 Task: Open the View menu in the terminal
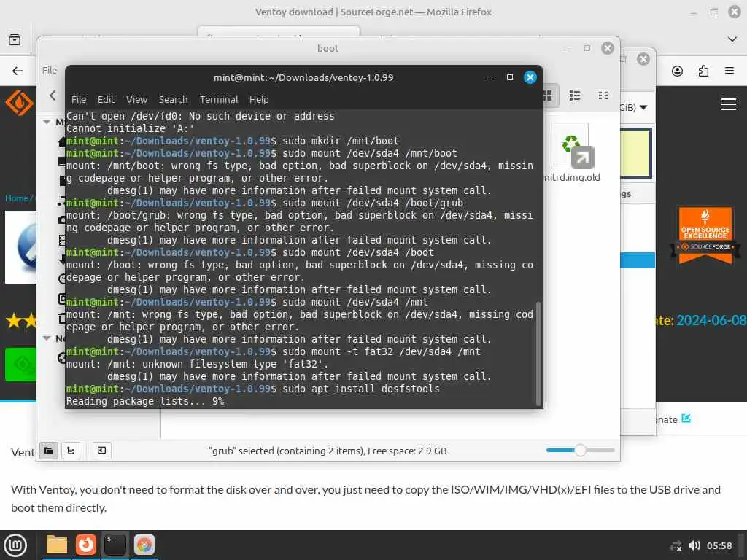point(136,99)
